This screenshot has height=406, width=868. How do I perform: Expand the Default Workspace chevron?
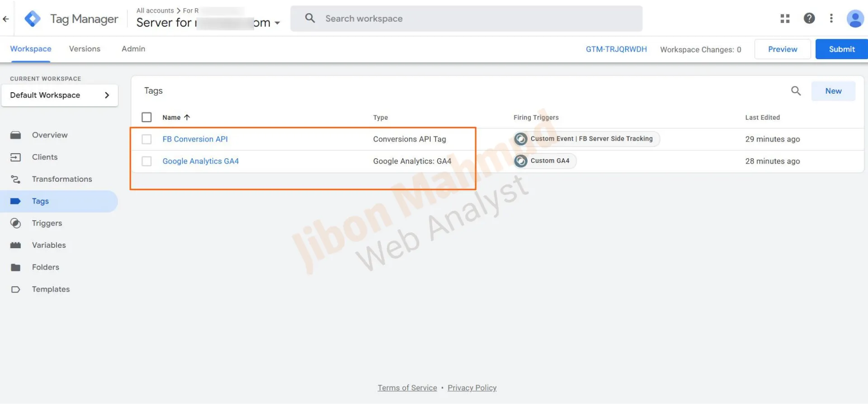107,95
